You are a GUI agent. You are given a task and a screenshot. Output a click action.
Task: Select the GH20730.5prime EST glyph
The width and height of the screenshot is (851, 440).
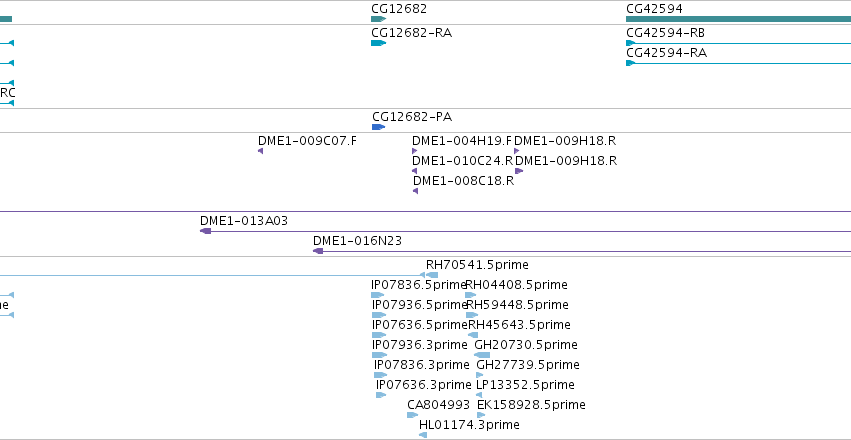482,355
